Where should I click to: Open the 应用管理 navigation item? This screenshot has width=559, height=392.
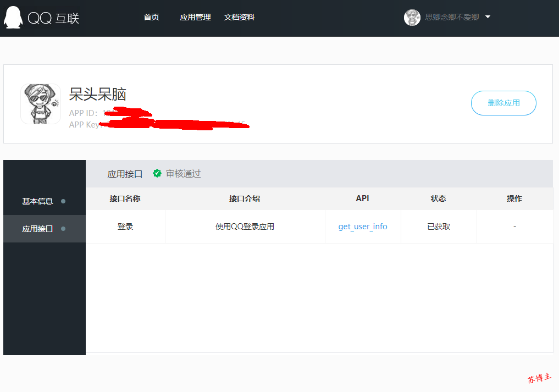click(195, 17)
